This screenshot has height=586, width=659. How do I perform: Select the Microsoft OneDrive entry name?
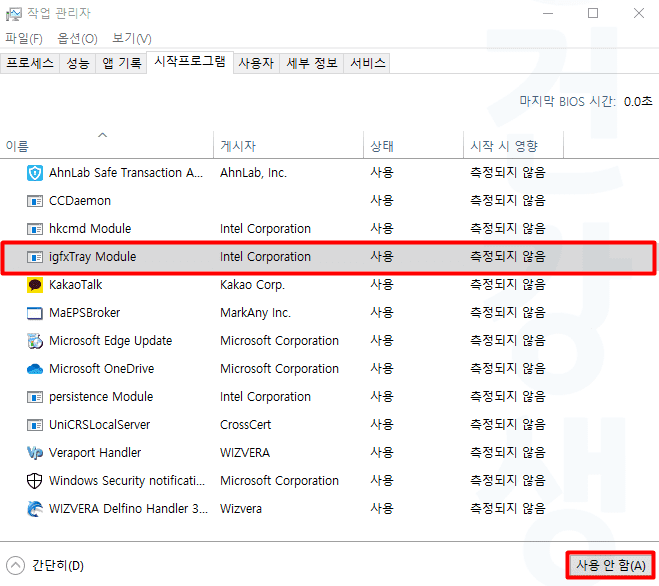point(102,369)
